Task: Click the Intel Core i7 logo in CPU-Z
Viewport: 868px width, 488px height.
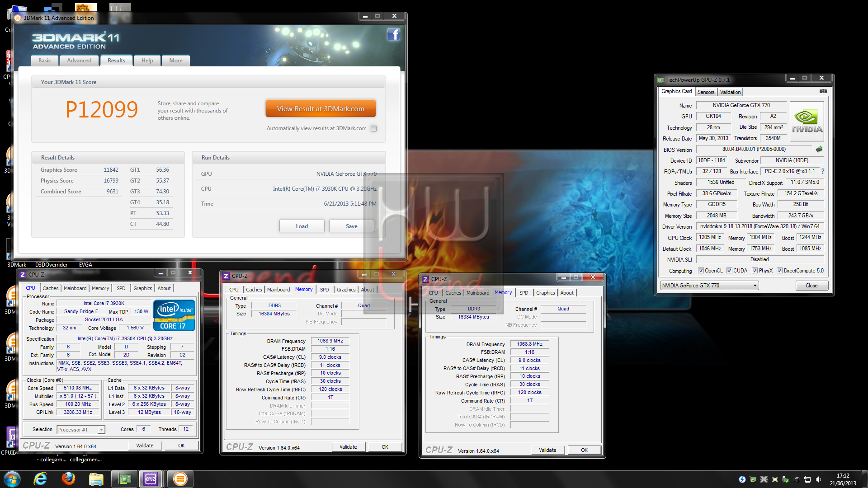Action: [x=174, y=315]
